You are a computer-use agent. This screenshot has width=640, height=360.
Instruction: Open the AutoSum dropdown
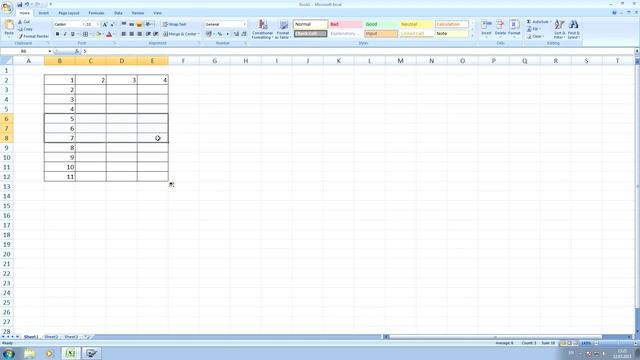point(551,22)
